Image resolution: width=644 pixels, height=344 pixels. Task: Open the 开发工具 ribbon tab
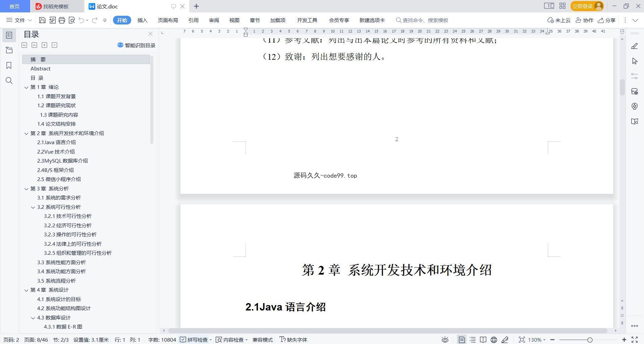click(x=307, y=20)
